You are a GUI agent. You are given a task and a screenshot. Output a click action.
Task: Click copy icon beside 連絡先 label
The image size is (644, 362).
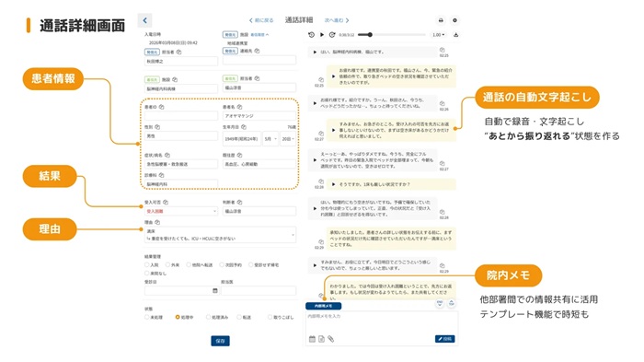click(x=257, y=51)
